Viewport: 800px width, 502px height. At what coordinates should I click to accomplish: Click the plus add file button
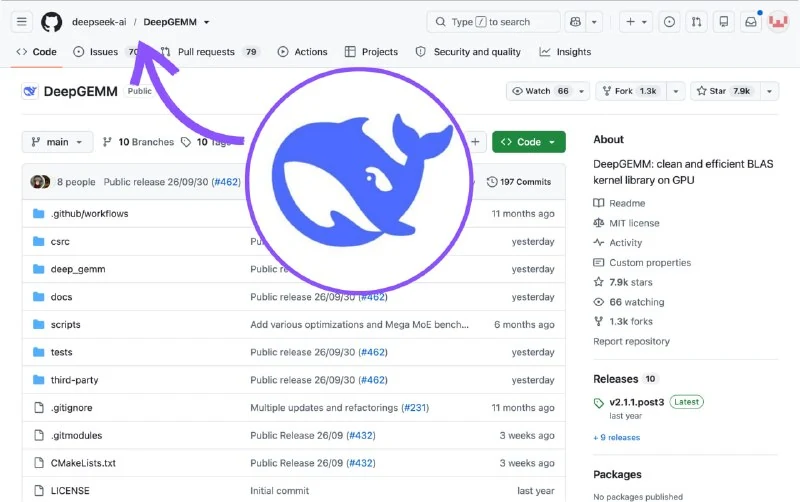click(x=475, y=142)
